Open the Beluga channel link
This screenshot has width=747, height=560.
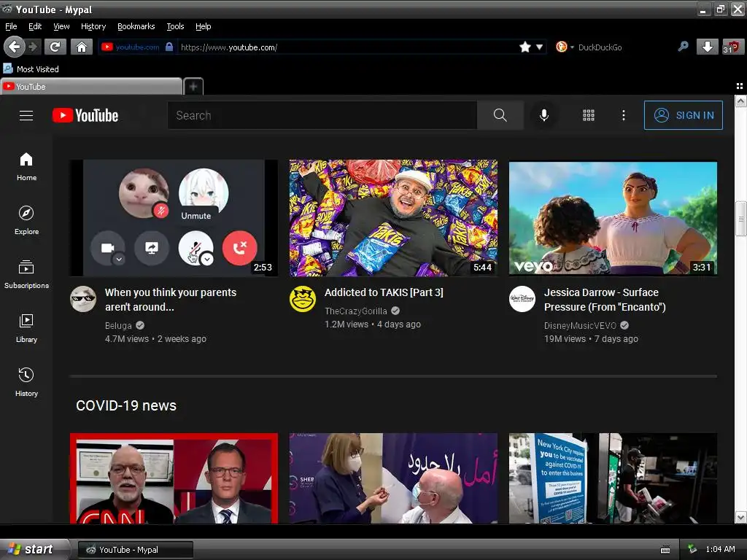point(117,326)
